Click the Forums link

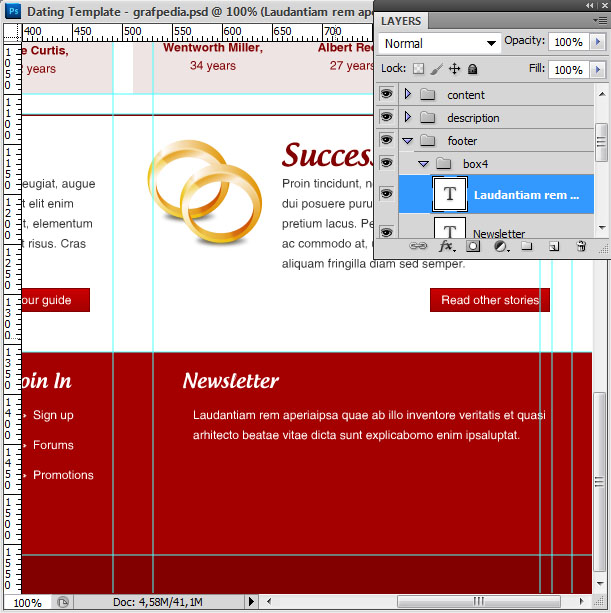pos(53,445)
